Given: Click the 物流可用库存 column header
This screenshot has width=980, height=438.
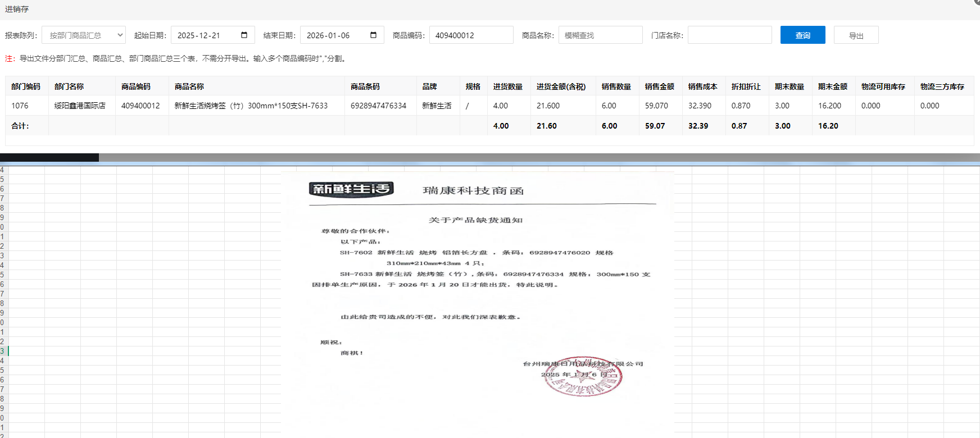Looking at the screenshot, I should (883, 86).
